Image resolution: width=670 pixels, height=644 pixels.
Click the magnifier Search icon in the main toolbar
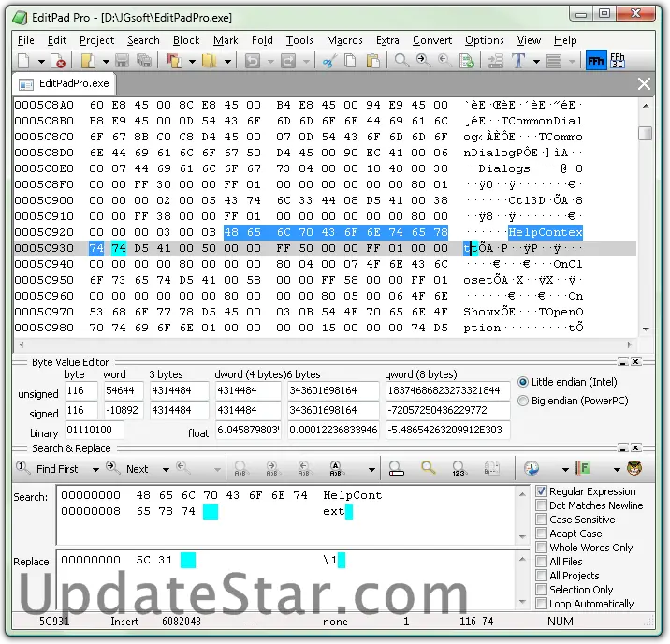[401, 61]
